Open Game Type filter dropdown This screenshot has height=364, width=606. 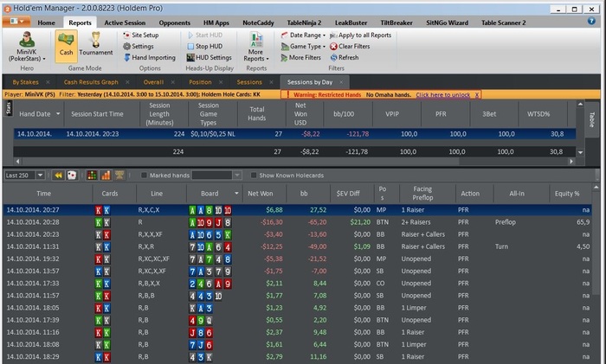coord(303,47)
